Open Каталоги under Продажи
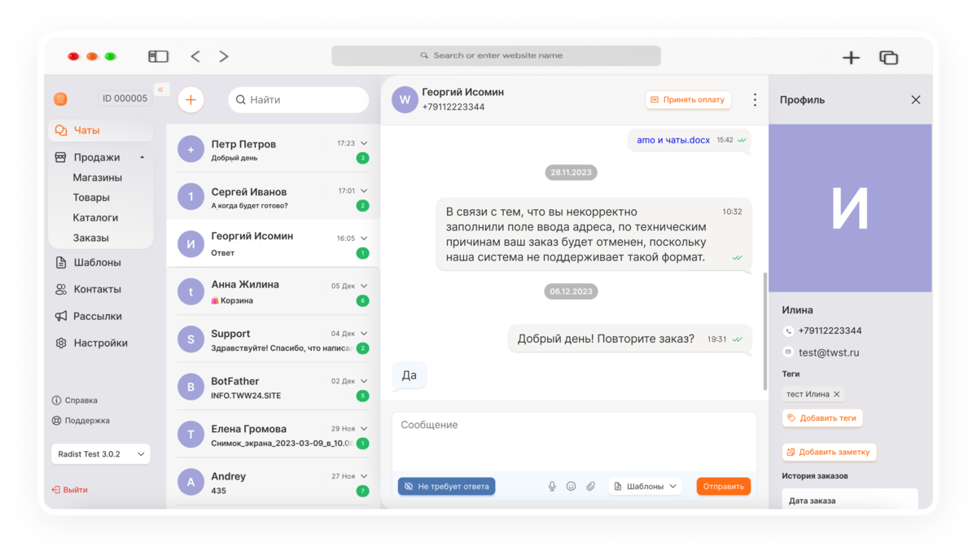The height and width of the screenshot is (560, 977). [x=95, y=218]
